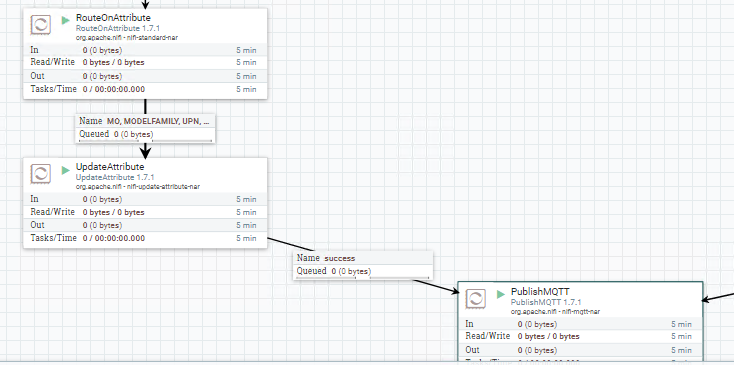
Task: Click the Tasks/Time row of RouteOnAttribute
Action: point(145,89)
